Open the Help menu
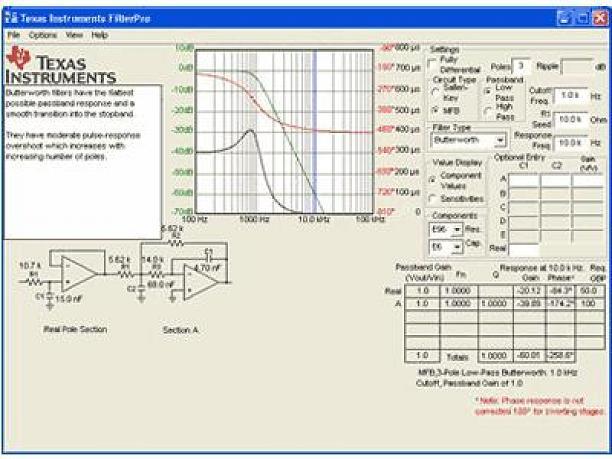The image size is (612, 459). (x=100, y=35)
